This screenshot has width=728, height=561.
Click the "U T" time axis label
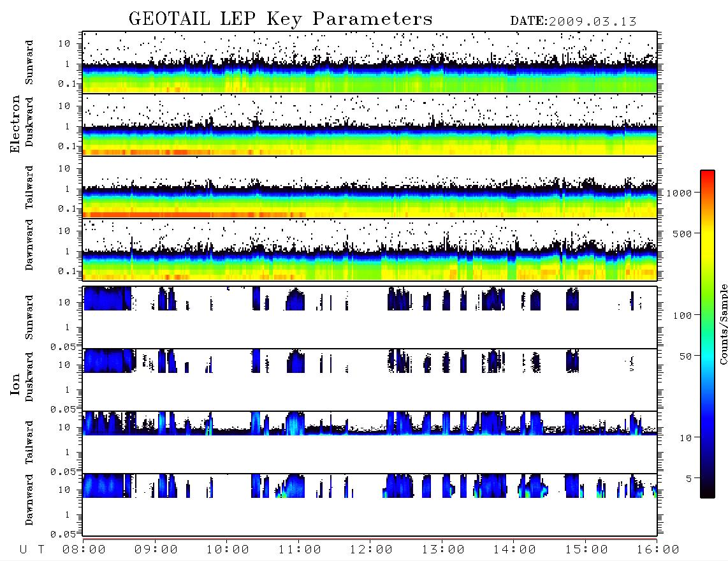32,550
